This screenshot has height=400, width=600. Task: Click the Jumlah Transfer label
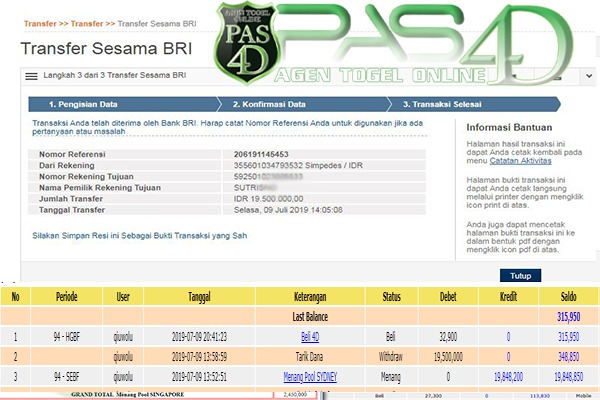click(71, 199)
